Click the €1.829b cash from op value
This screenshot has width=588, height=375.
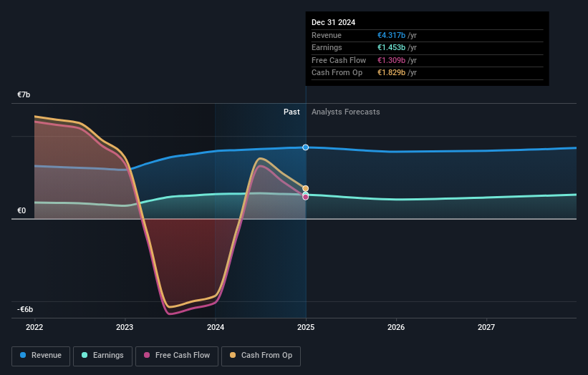coord(391,73)
